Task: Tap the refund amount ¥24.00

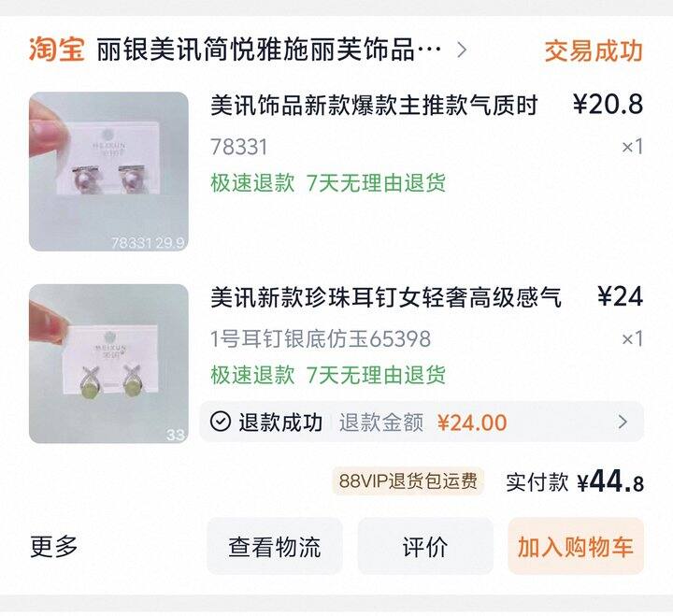Action: tap(472, 423)
